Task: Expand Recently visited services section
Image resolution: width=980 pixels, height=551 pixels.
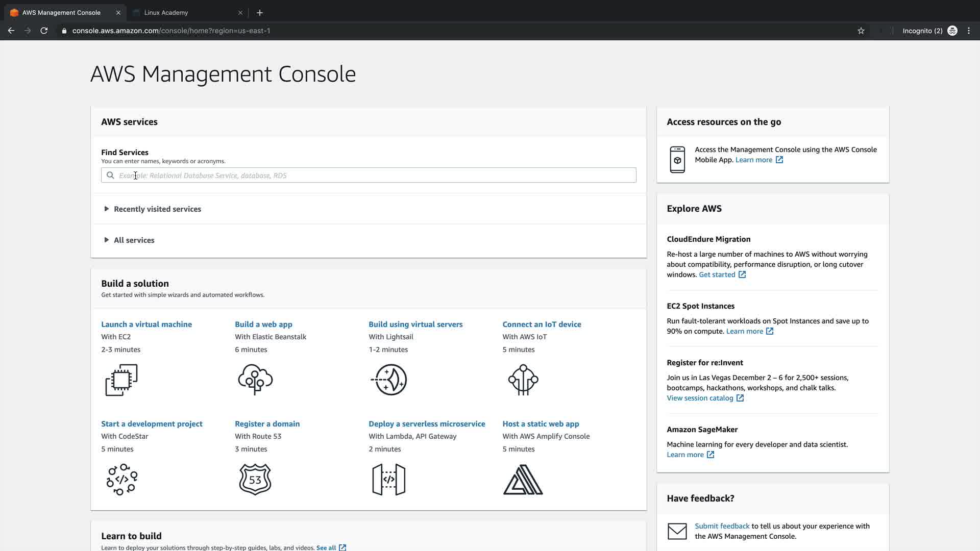Action: tap(157, 209)
